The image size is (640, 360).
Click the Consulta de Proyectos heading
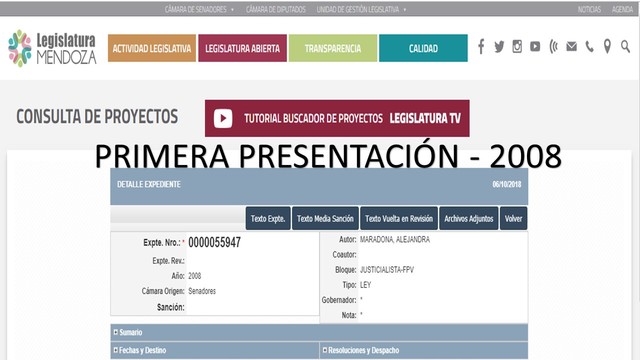click(x=97, y=117)
